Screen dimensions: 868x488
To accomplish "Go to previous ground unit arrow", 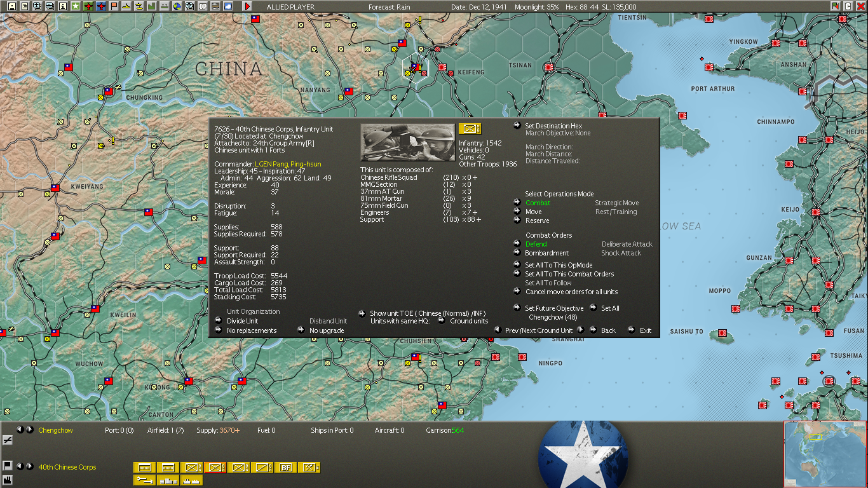I will [498, 330].
